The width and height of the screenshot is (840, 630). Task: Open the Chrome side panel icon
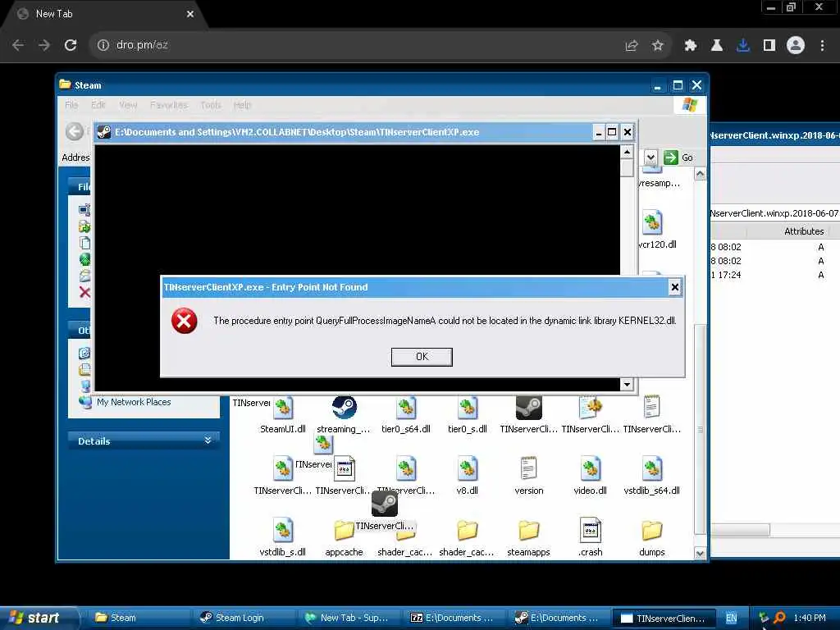click(769, 46)
